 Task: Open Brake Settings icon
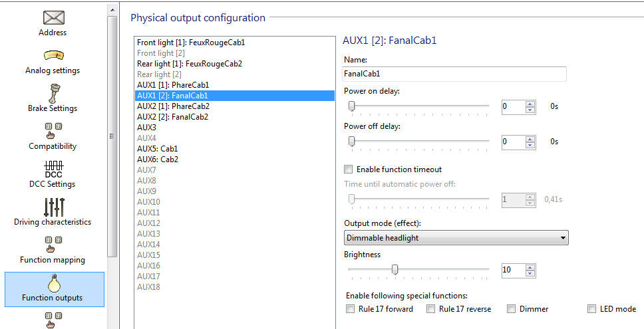coord(53,92)
